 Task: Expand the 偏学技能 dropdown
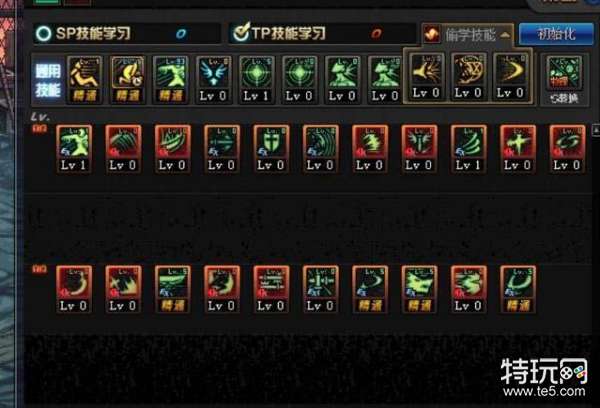(x=467, y=35)
